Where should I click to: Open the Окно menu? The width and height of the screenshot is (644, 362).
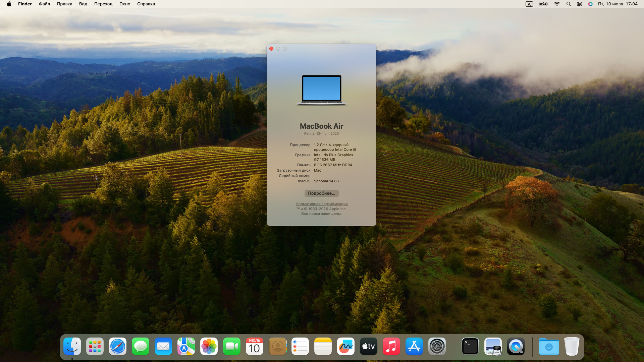tap(125, 4)
